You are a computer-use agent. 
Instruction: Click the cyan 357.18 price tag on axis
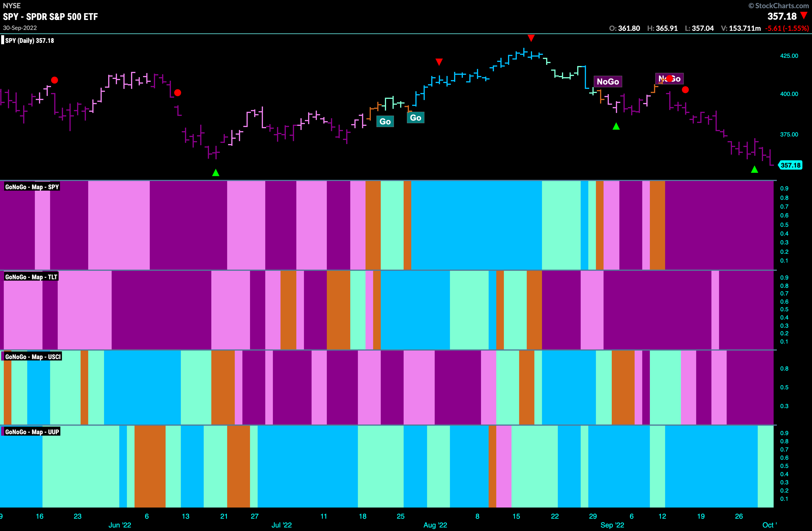790,165
